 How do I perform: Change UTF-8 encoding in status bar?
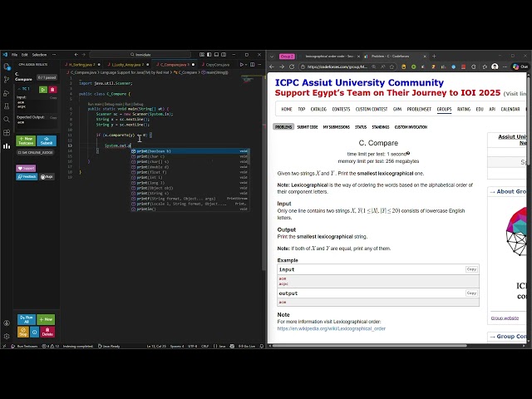point(192,346)
